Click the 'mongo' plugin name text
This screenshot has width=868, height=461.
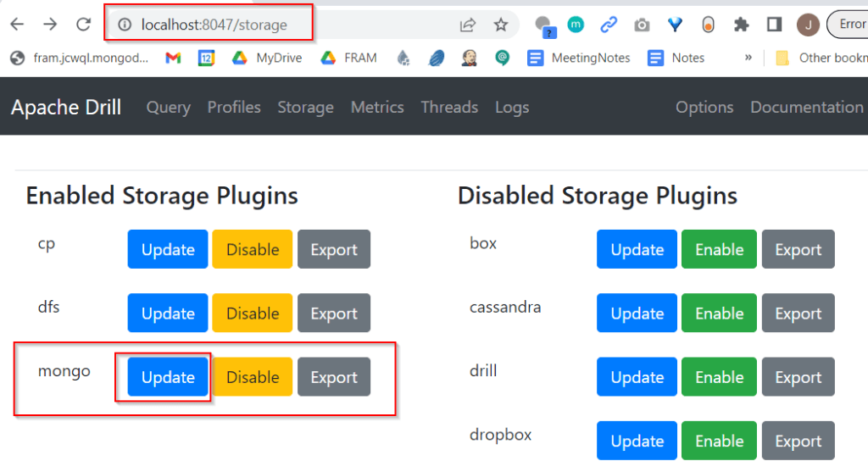point(64,371)
